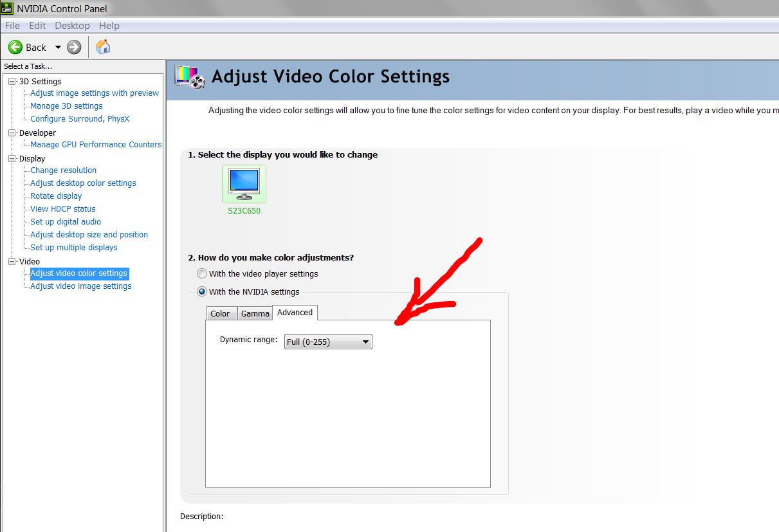Select 'With the video player settings' option
Viewport: 779px width, 532px height.
[203, 273]
